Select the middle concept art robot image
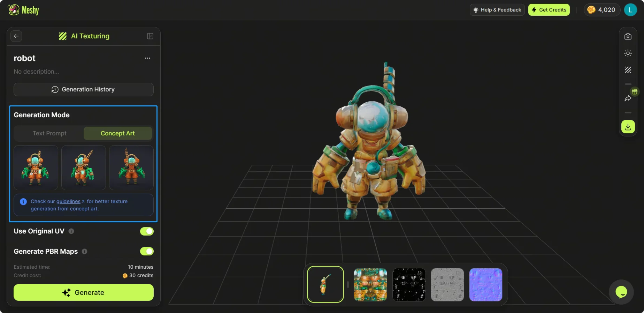The image size is (644, 313). [84, 167]
